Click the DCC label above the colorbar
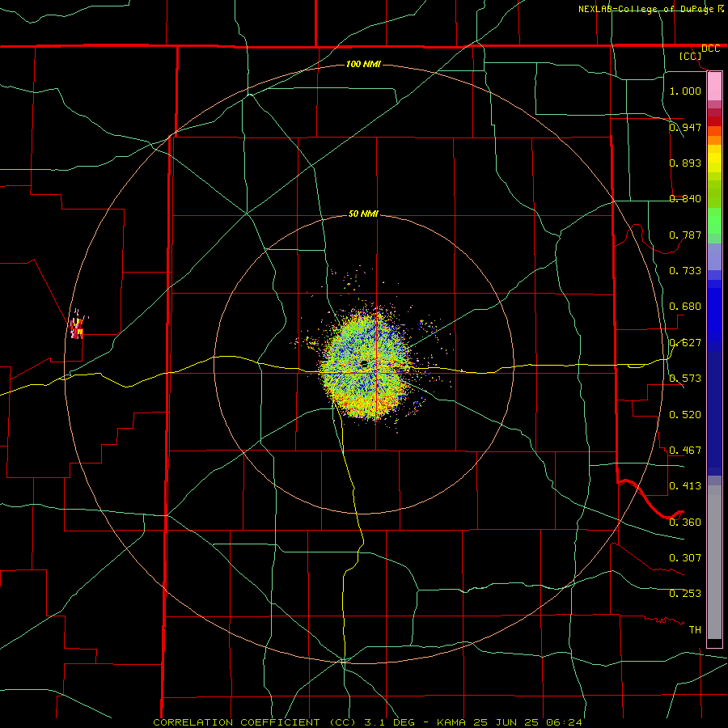Screen dimensions: 728x728 tap(710, 49)
